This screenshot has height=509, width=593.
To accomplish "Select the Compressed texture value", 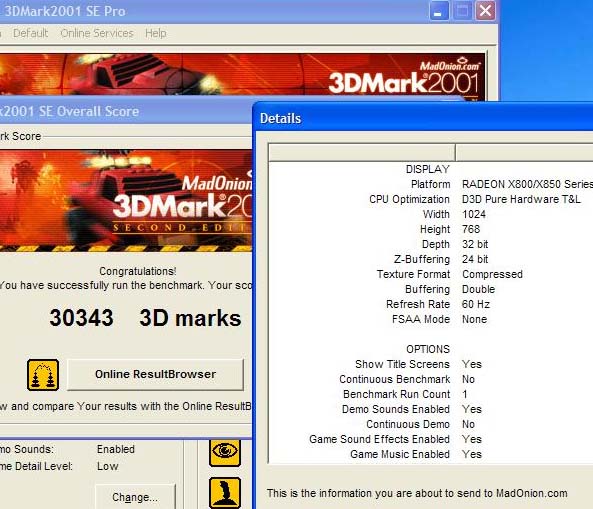I will (492, 274).
